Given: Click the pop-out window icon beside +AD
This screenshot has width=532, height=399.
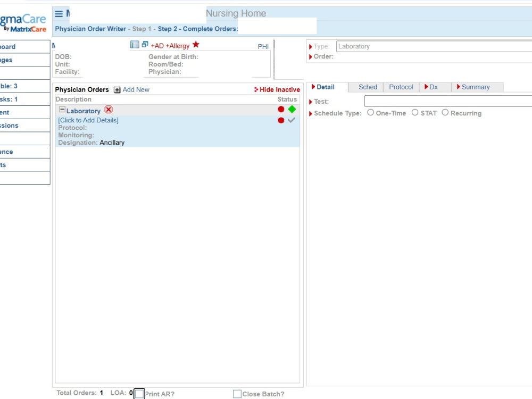Looking at the screenshot, I should tap(145, 45).
